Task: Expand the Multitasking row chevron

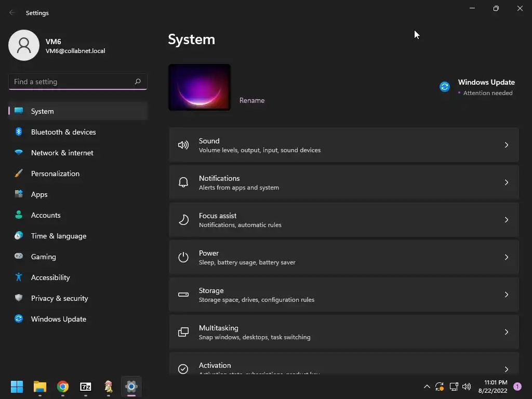Action: pos(506,332)
